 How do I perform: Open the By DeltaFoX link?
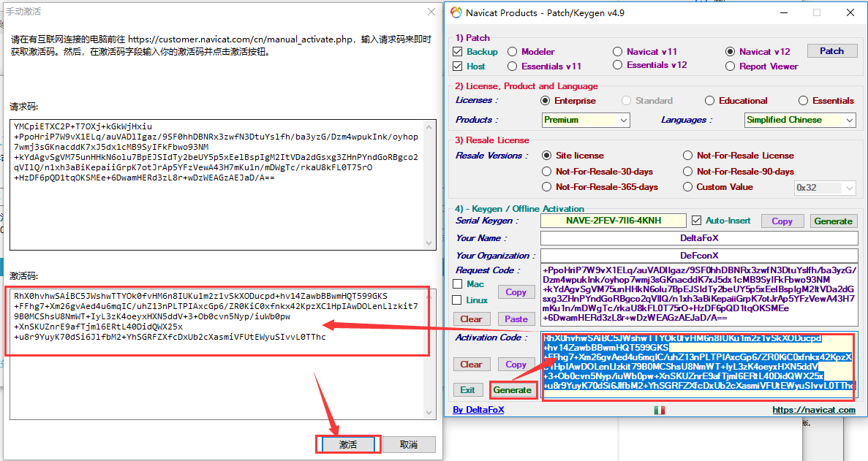coord(478,410)
